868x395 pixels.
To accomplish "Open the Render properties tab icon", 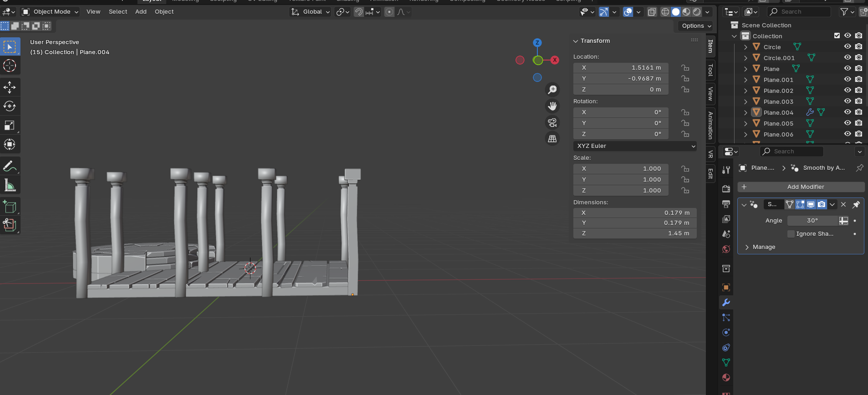I will click(x=726, y=189).
